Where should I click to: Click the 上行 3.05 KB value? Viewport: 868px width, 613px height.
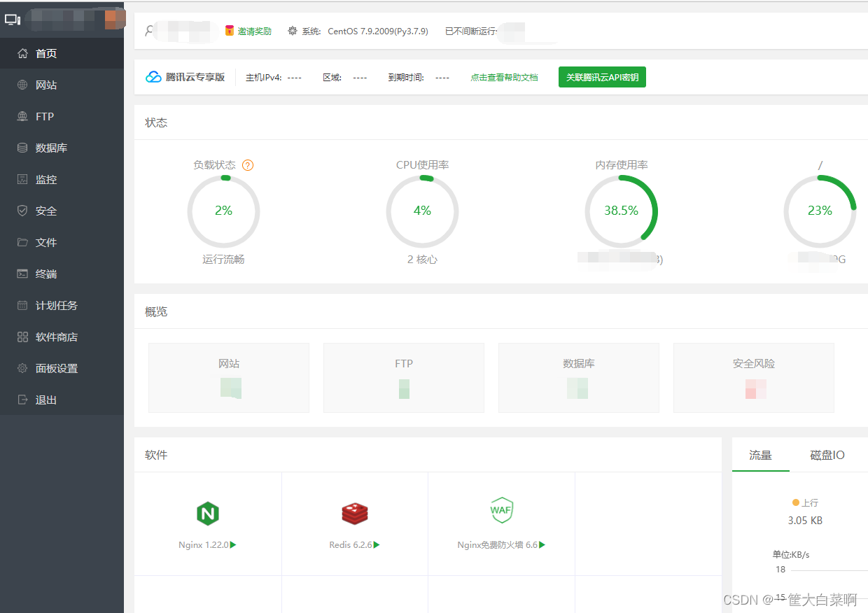pyautogui.click(x=805, y=521)
